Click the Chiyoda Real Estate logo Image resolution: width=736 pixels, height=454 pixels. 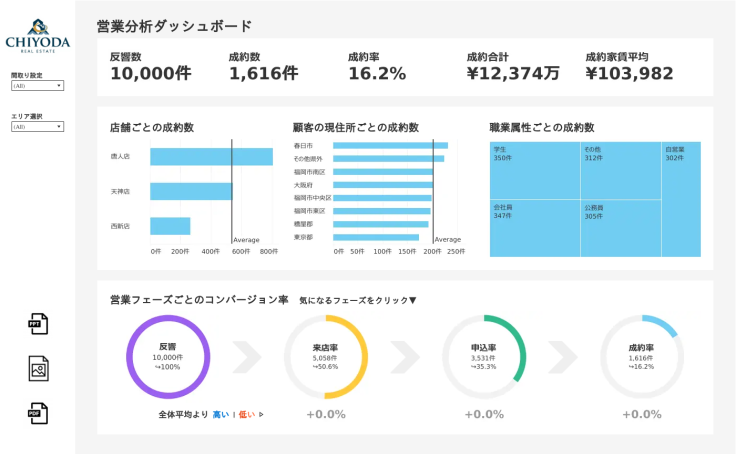click(x=38, y=36)
